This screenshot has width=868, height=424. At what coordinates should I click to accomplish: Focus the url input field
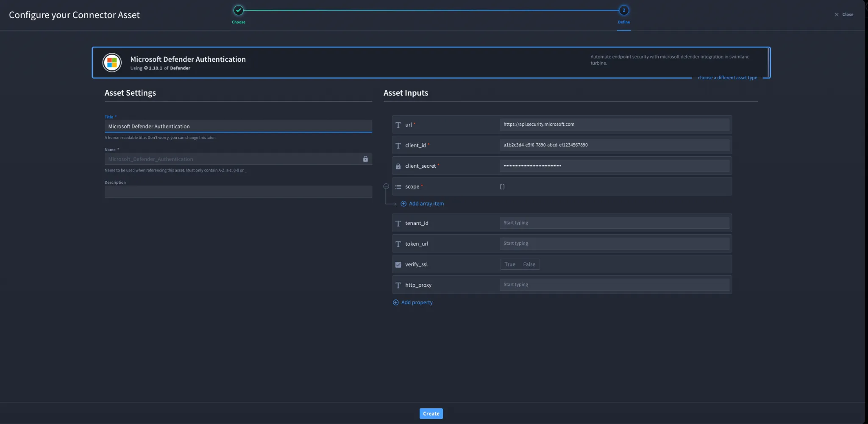[x=615, y=124]
